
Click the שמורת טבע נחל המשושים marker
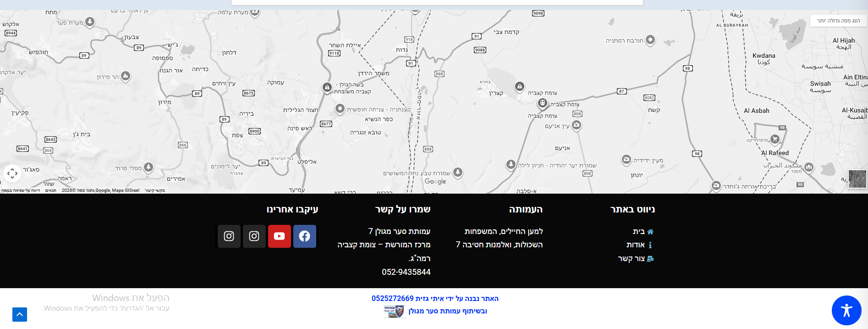[x=458, y=172]
